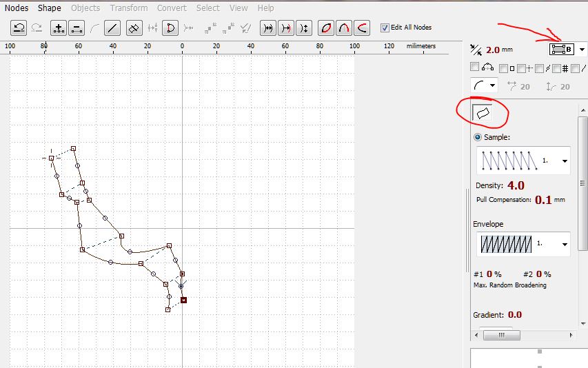Open the Transform menu
Image resolution: width=588 pixels, height=368 pixels.
[129, 8]
